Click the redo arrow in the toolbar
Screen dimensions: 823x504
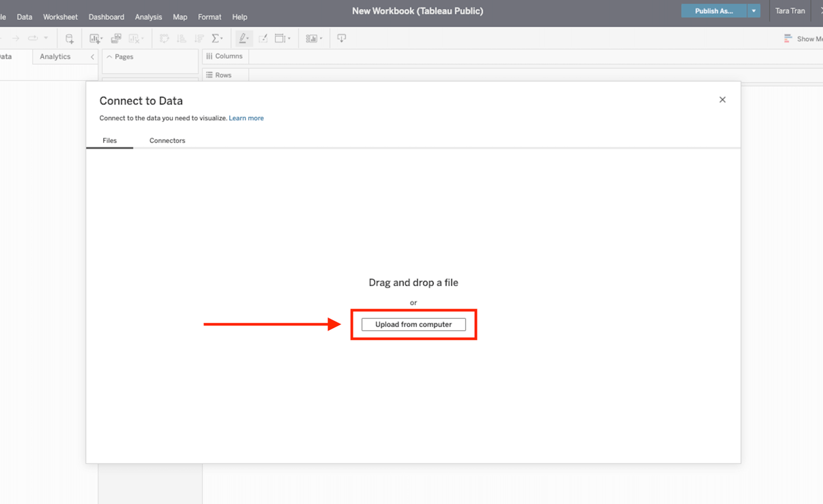[x=16, y=39]
